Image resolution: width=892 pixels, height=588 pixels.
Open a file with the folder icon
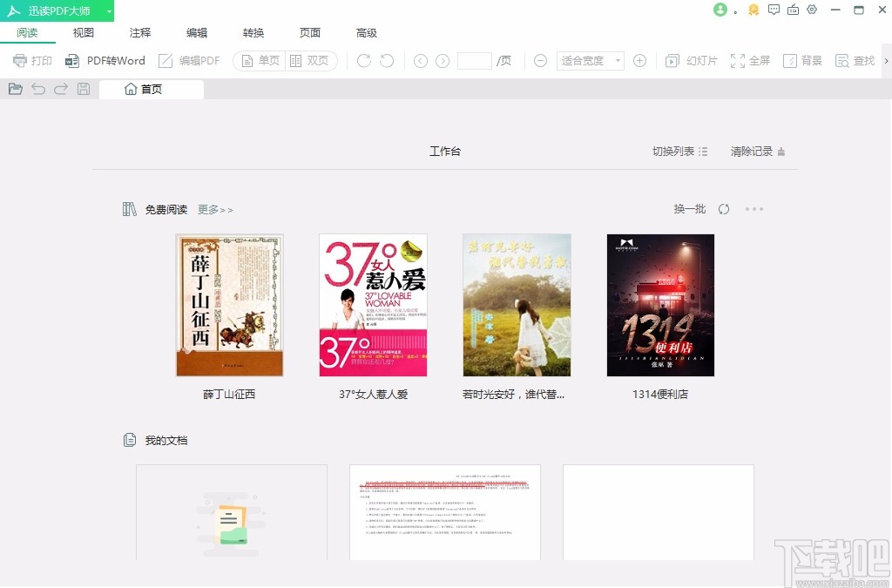pos(15,87)
